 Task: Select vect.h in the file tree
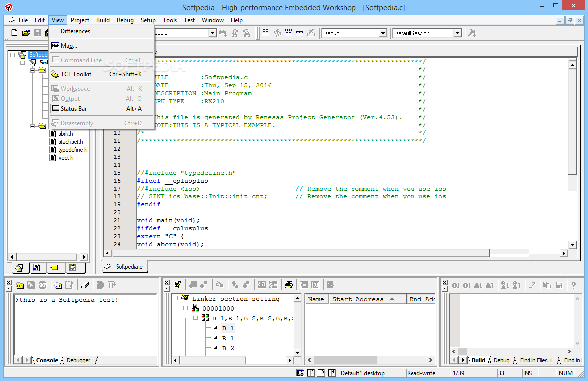[66, 158]
